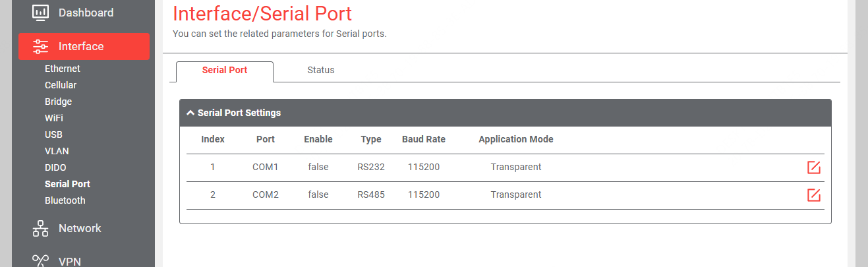The image size is (868, 267).
Task: Go to Bluetooth settings
Action: tap(65, 200)
